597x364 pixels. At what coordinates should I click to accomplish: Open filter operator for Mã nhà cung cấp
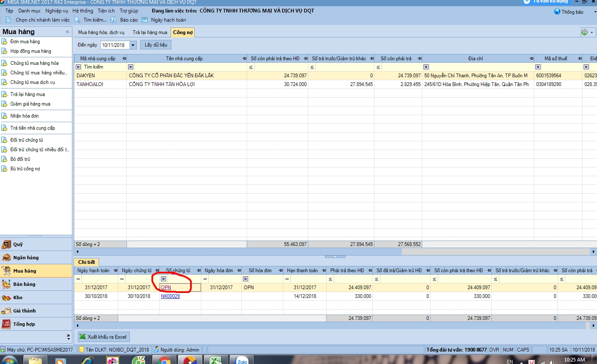pyautogui.click(x=78, y=67)
